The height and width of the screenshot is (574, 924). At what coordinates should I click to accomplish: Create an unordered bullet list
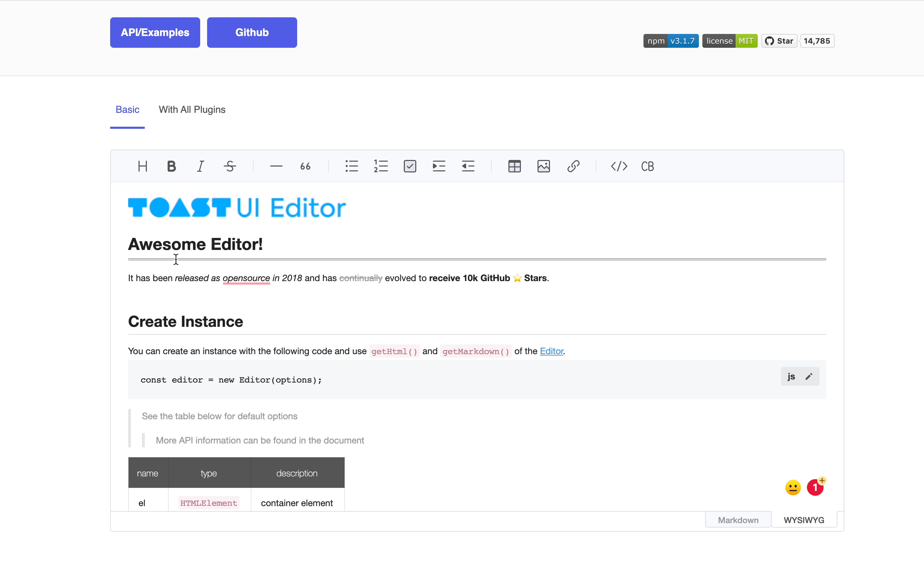click(x=352, y=166)
